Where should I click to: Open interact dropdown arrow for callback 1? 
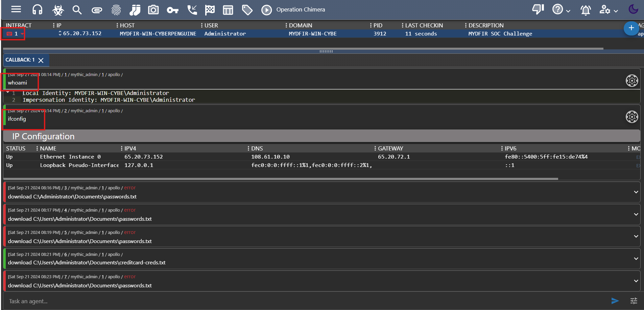pos(22,34)
